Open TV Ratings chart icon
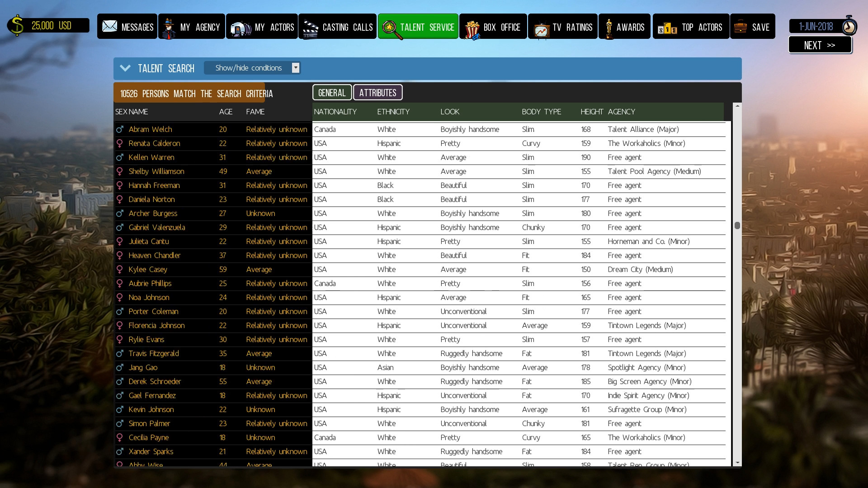Screen dimensions: 868x488 point(541,29)
